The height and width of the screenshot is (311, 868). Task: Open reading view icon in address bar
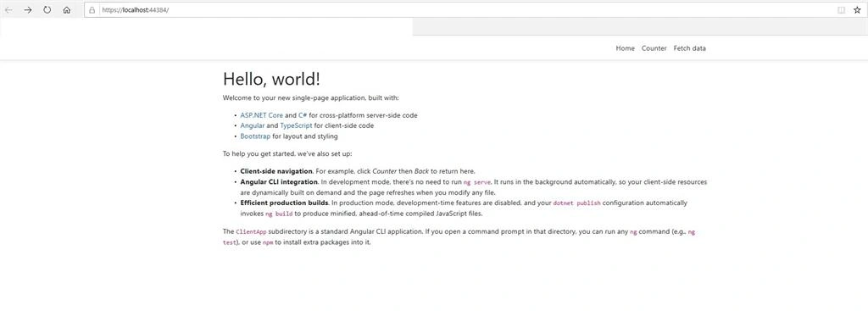click(841, 10)
